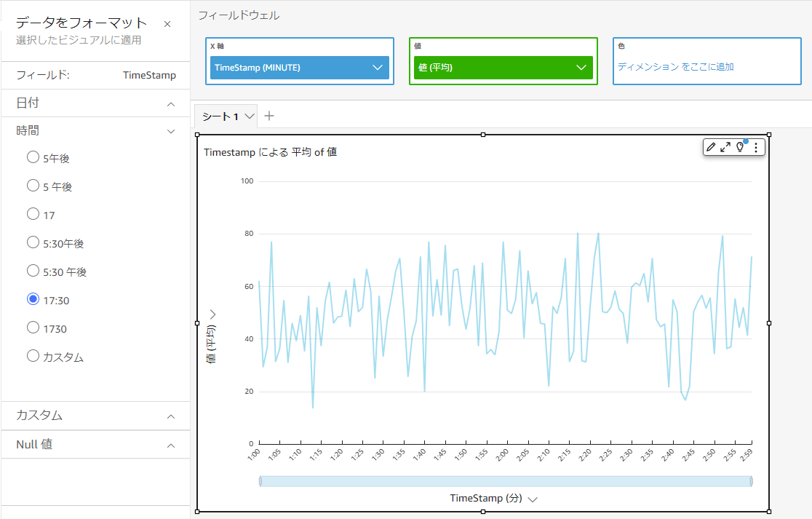
Task: Select the カスタム time format option
Action: 33,356
